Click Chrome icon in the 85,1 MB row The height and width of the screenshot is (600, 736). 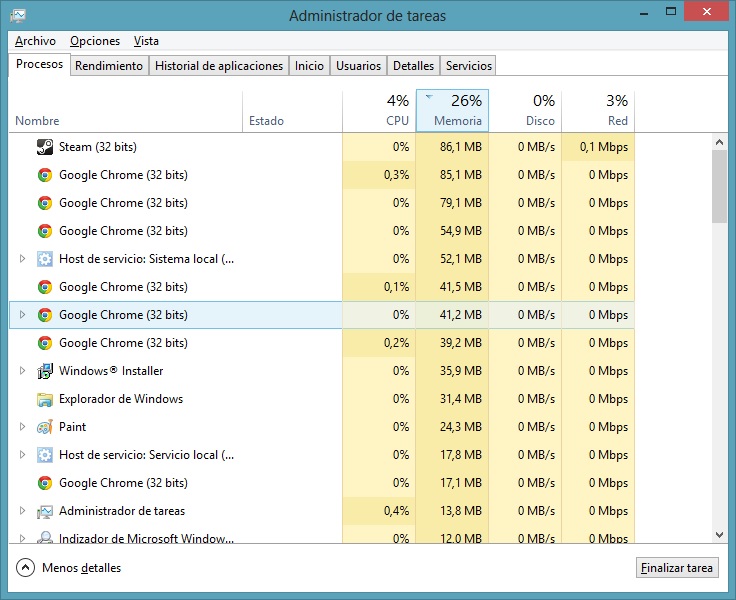tap(45, 175)
